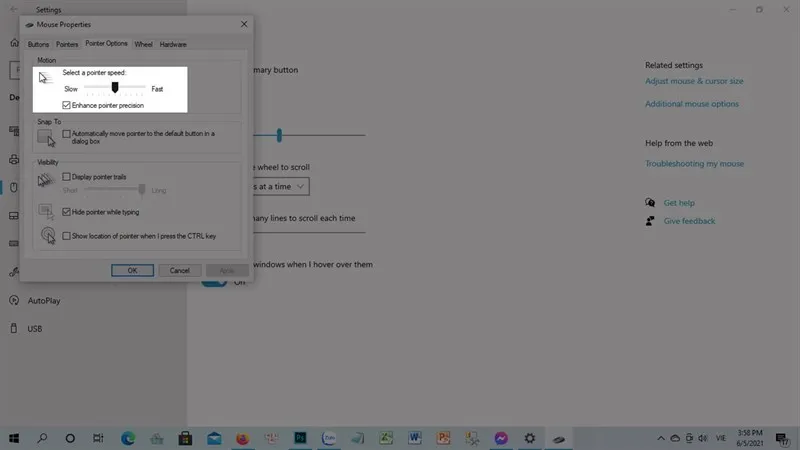Click the Microsoft Edge taskbar icon
Screen dimensions: 800x450
point(128,438)
